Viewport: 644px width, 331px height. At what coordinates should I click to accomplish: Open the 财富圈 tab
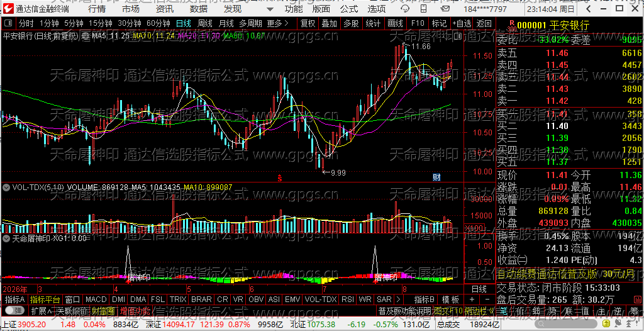[x=104, y=310]
